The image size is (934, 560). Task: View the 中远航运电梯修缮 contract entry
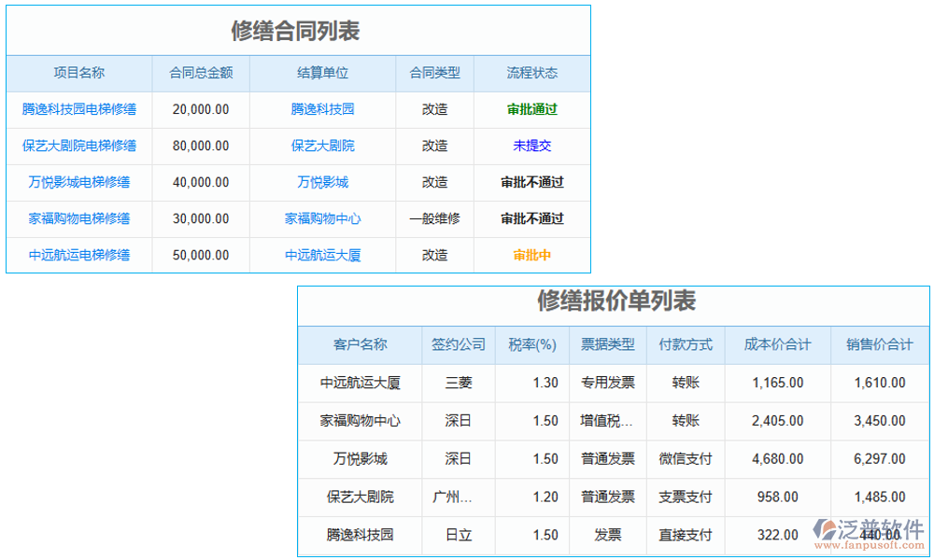click(79, 255)
